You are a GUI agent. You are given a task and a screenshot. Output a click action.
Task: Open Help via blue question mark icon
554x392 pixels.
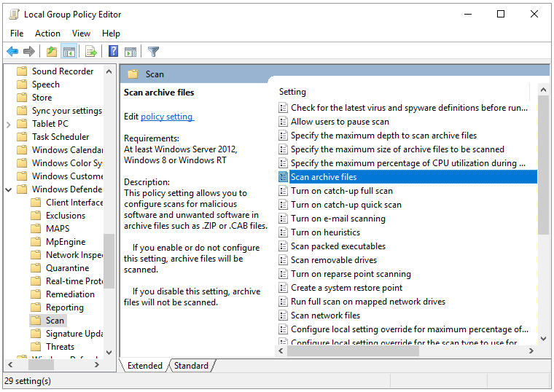[x=113, y=52]
